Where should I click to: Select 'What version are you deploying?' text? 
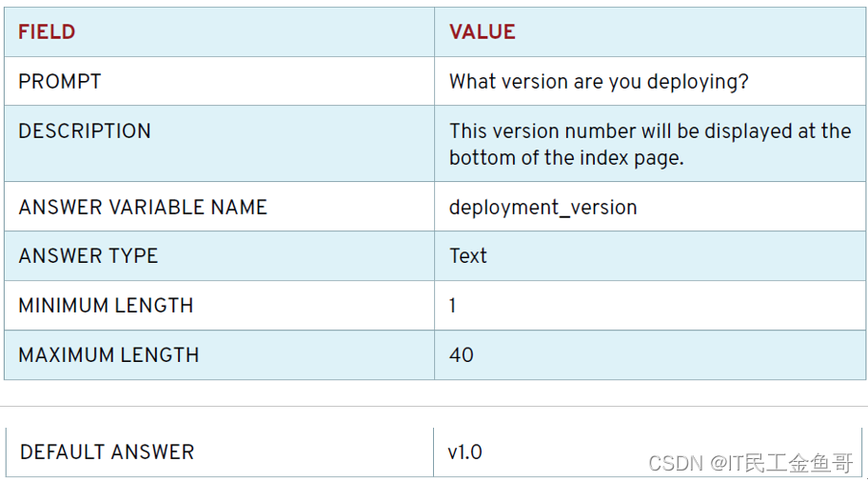tap(599, 81)
